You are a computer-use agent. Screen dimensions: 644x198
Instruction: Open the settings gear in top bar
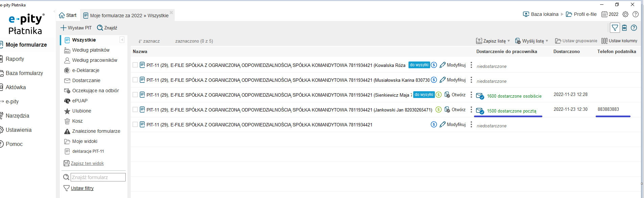(x=625, y=14)
